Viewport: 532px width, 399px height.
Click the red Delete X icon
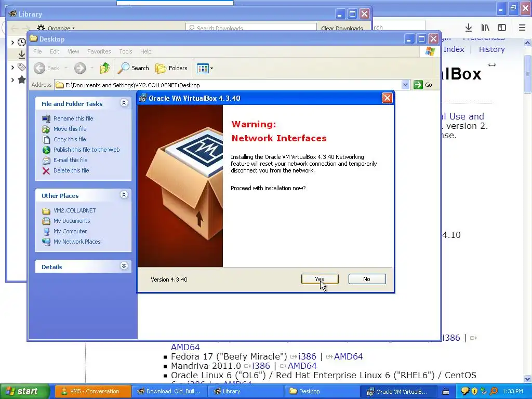[x=46, y=170]
